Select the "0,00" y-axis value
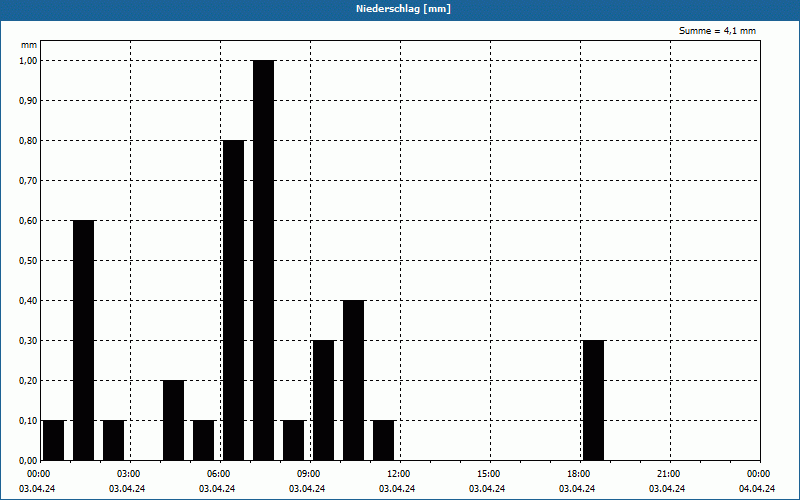The width and height of the screenshot is (800, 500). tap(29, 461)
